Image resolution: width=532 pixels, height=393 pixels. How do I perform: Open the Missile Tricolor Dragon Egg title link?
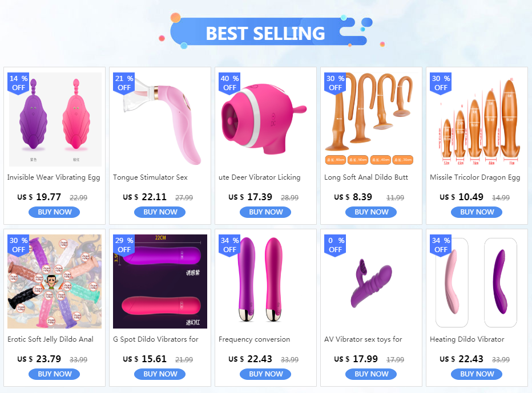pos(475,177)
